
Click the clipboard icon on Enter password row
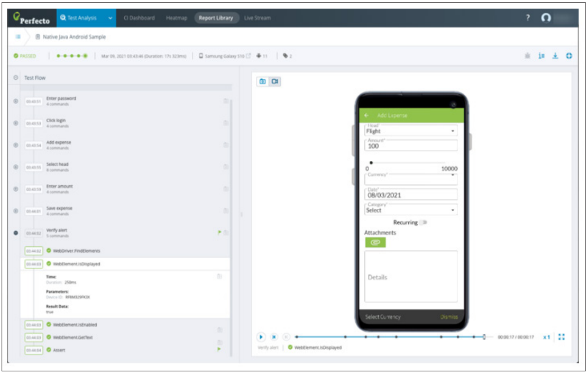click(x=226, y=101)
